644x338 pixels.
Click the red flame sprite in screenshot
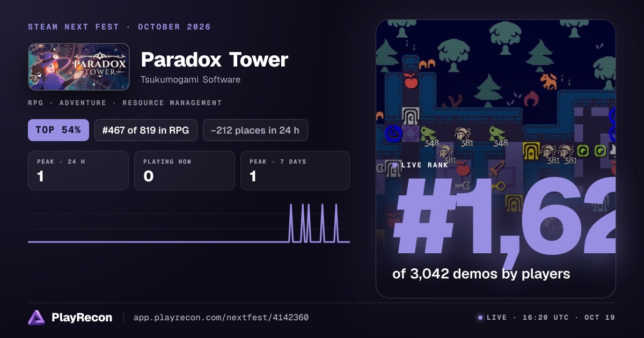(531, 98)
